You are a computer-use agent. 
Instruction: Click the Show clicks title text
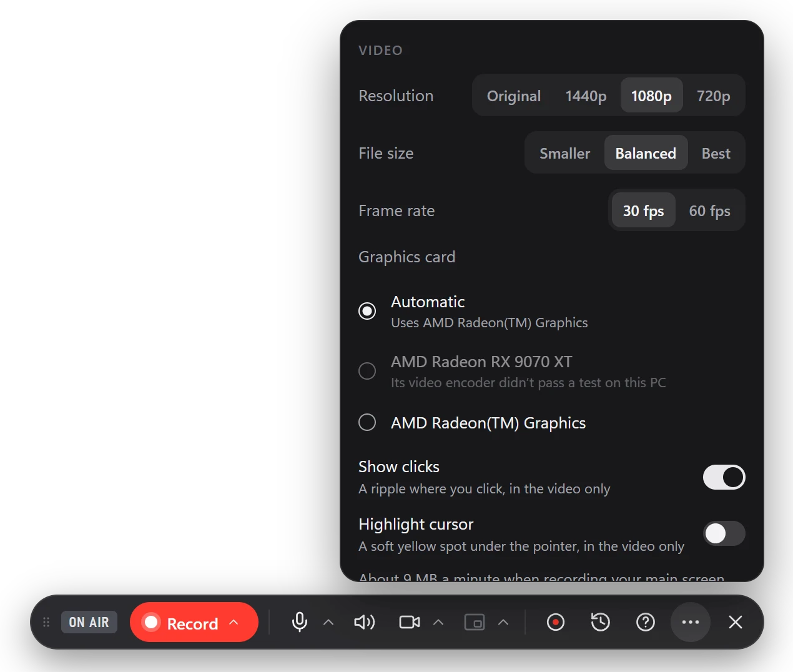(399, 467)
